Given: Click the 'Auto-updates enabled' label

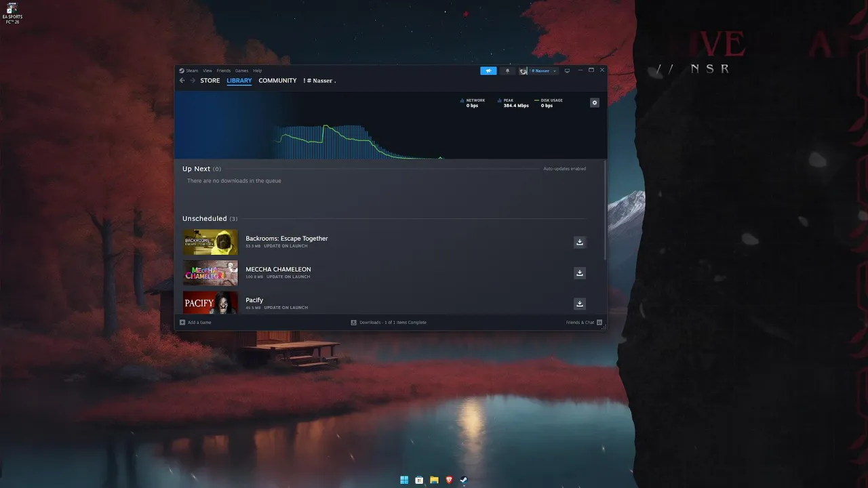Looking at the screenshot, I should [564, 169].
